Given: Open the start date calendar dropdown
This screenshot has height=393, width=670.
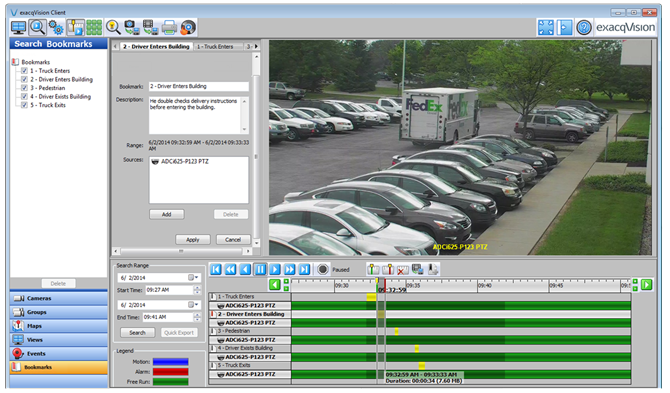Looking at the screenshot, I should [x=193, y=278].
